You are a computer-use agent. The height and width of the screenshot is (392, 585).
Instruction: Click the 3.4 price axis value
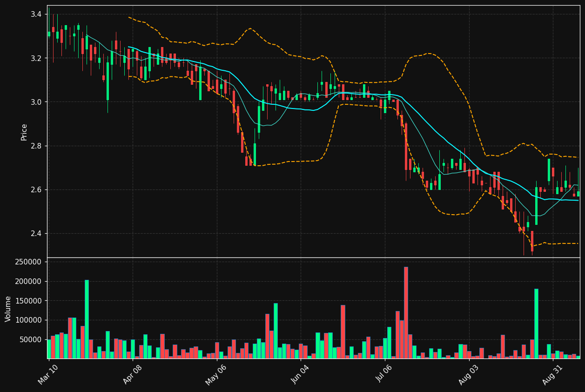(36, 14)
